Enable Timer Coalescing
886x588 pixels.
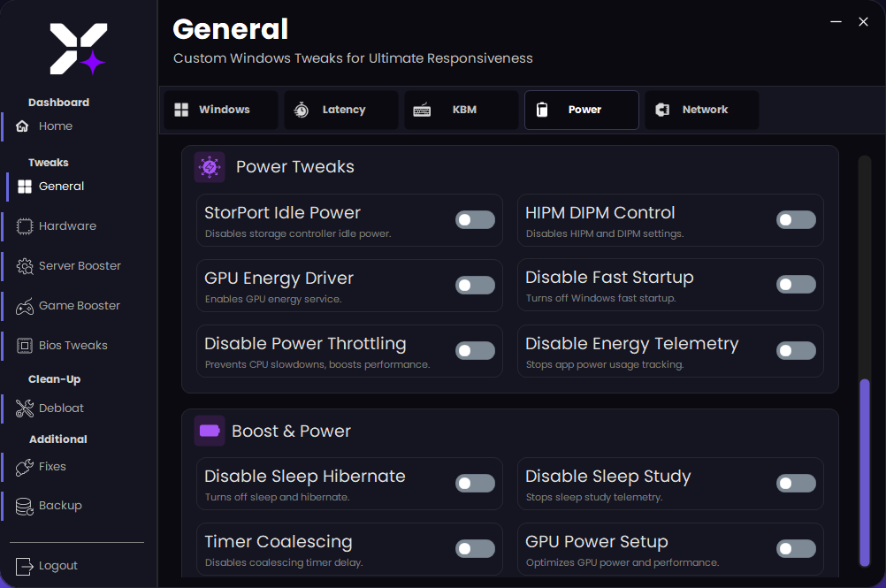tap(475, 548)
